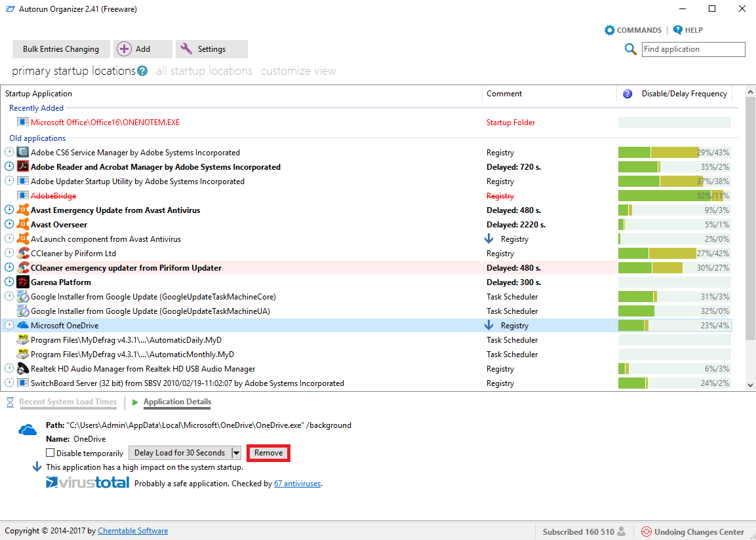Switch to customize view
Screen dimensions: 756x540
coord(298,71)
